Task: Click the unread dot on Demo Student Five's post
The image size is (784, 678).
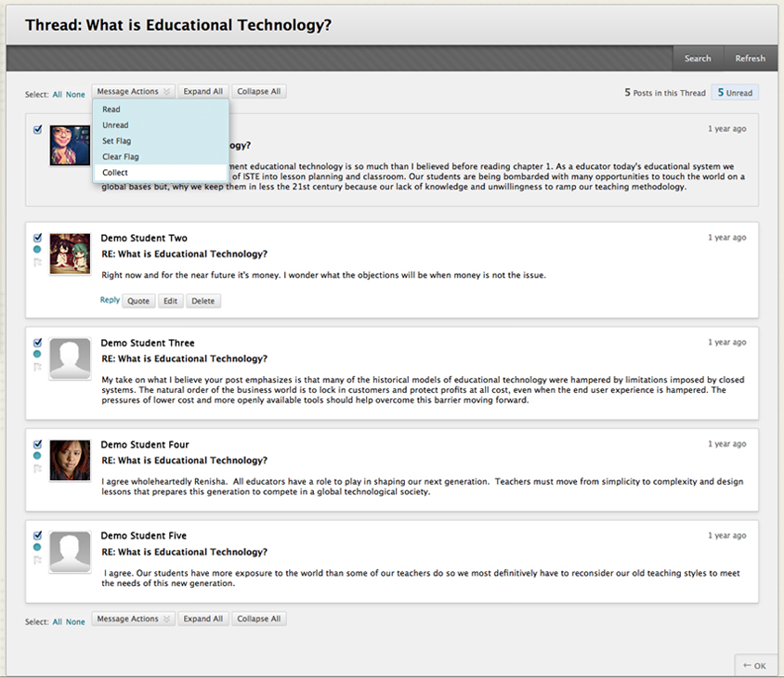Action: (x=37, y=547)
